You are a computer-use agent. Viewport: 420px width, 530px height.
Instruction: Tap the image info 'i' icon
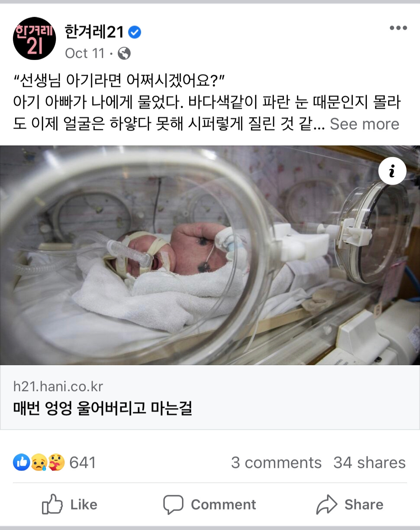(x=392, y=171)
